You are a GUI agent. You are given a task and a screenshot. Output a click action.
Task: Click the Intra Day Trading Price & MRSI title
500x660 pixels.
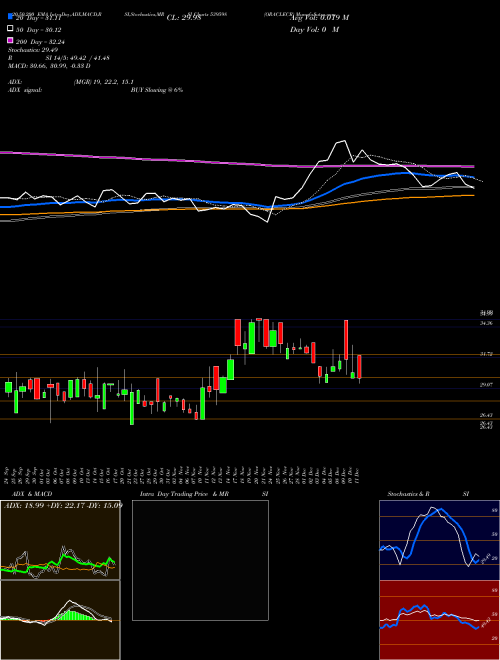(204, 494)
